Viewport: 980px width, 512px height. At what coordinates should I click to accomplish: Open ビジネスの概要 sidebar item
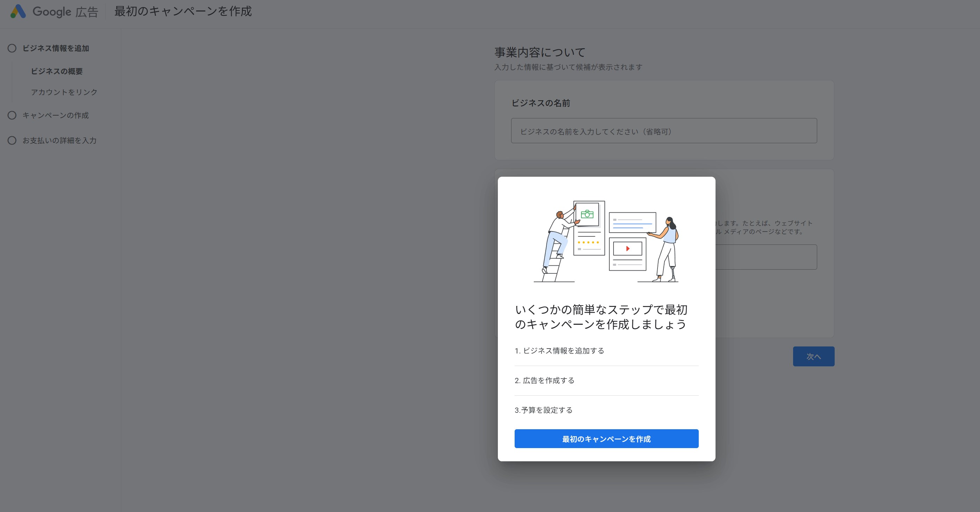tap(57, 71)
